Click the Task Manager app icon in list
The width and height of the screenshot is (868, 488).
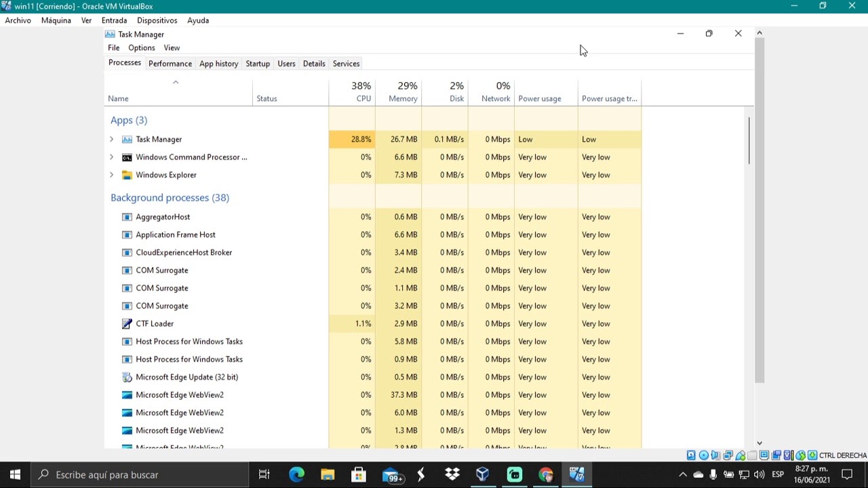click(x=127, y=139)
